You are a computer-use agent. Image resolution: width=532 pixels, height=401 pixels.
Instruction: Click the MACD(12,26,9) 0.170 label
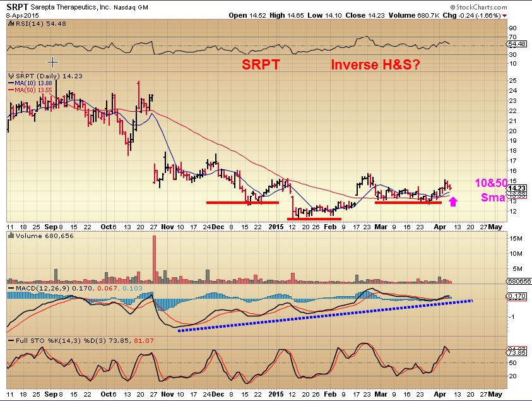click(54, 288)
